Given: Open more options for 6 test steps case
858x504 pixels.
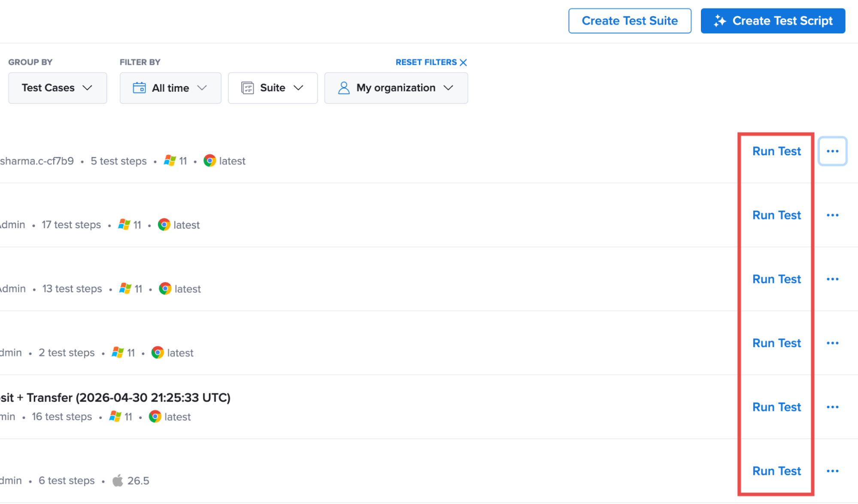Looking at the screenshot, I should 832,471.
